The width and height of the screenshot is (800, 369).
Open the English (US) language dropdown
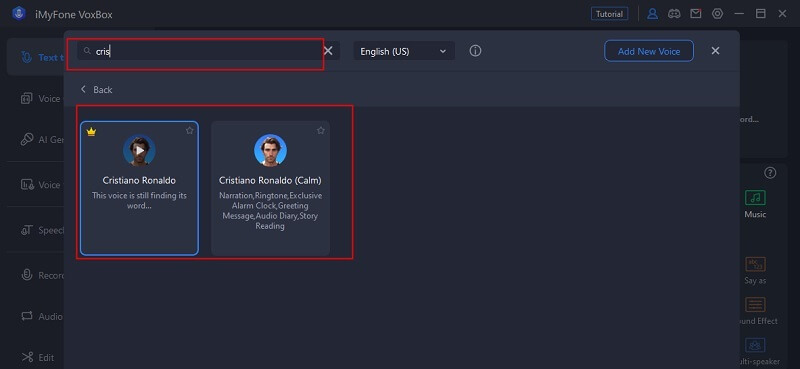pos(404,51)
